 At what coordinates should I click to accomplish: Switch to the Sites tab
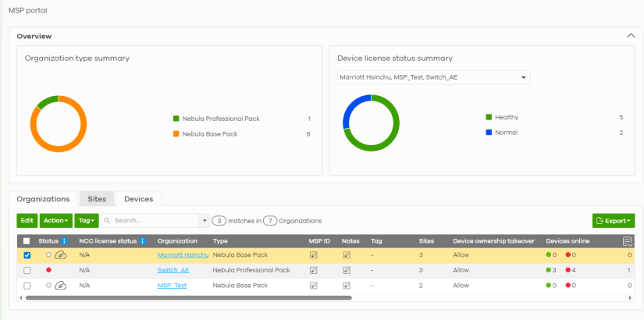[x=98, y=199]
